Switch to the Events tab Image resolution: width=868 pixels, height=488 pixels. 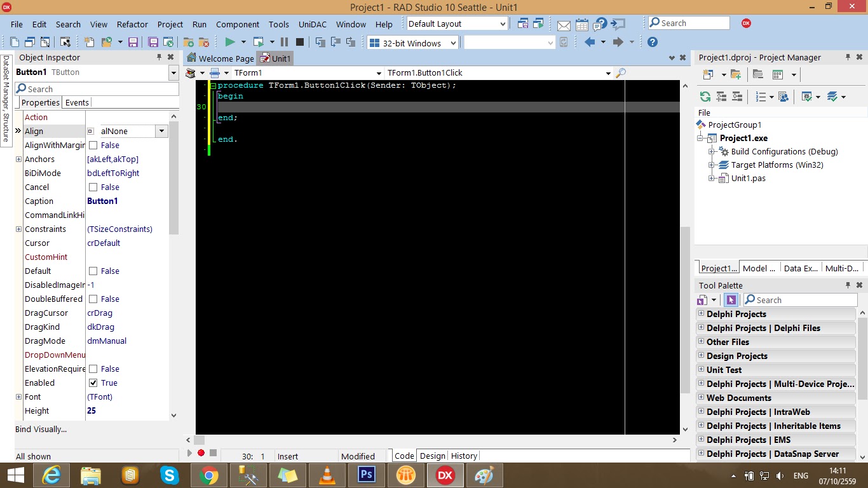pos(77,102)
